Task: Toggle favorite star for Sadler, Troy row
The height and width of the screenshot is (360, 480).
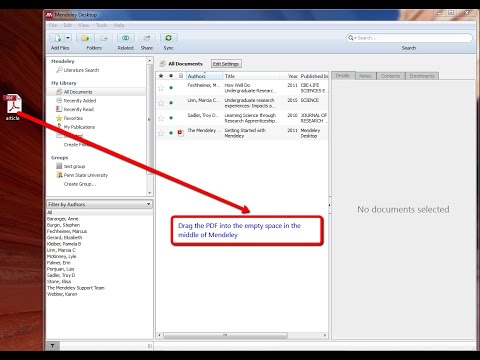Action: coord(161,118)
